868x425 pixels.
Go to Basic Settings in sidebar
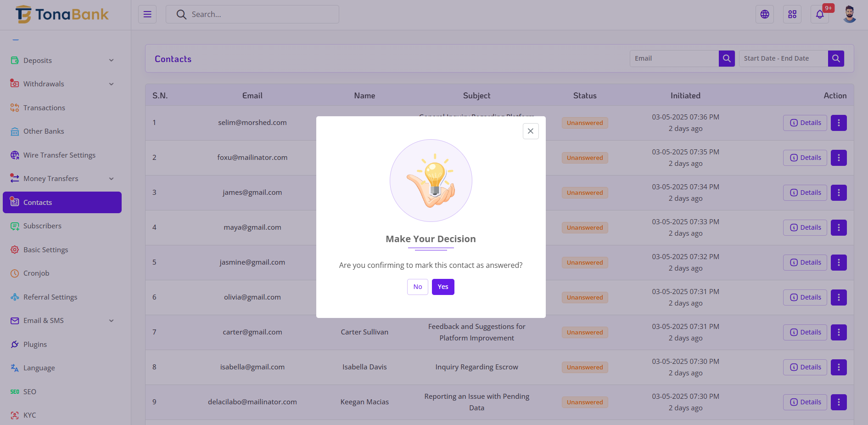coord(45,249)
